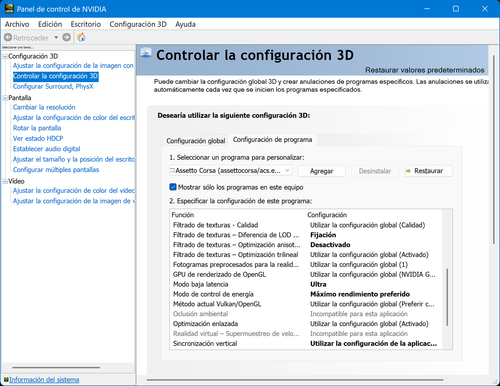
Task: Open the back history dropdown arrow
Action: pyautogui.click(x=56, y=37)
